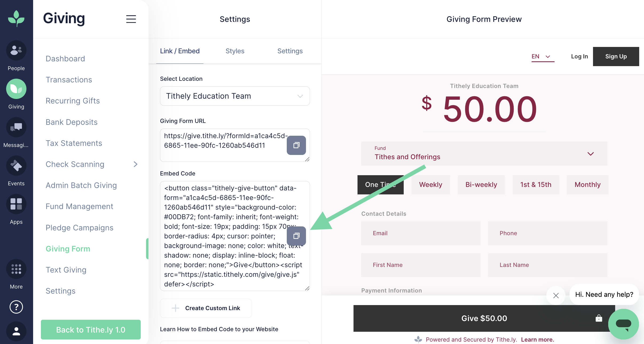Choose the 1st & 15th frequency option

coord(536,185)
